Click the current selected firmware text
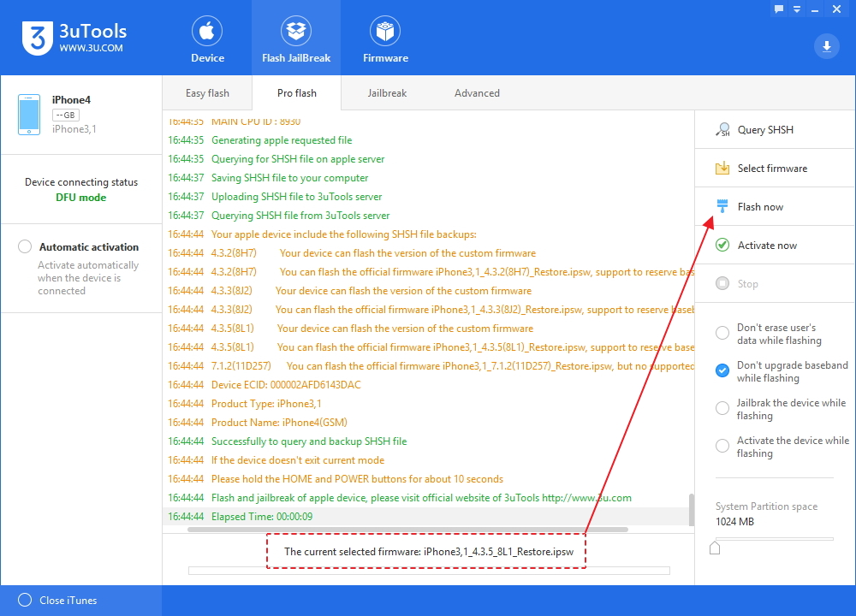This screenshot has height=616, width=856. click(x=429, y=552)
